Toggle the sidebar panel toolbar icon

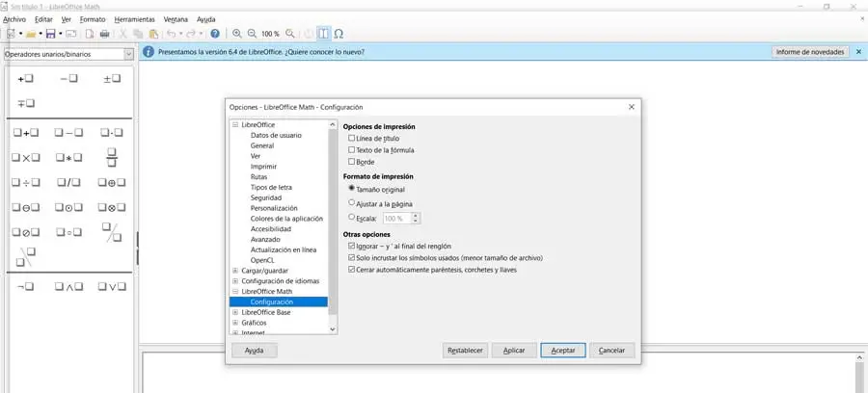(324, 34)
